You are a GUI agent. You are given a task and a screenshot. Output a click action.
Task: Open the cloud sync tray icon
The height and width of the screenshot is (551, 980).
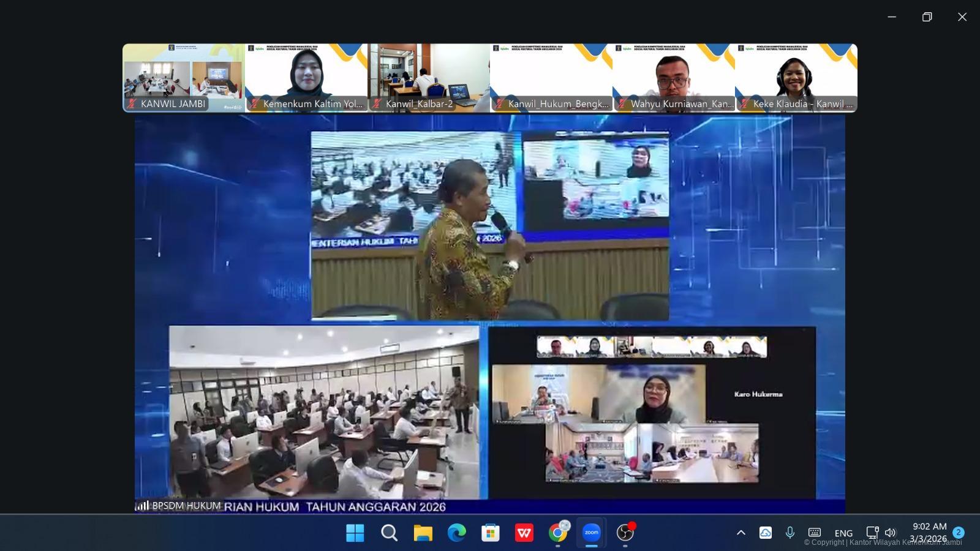click(x=766, y=533)
